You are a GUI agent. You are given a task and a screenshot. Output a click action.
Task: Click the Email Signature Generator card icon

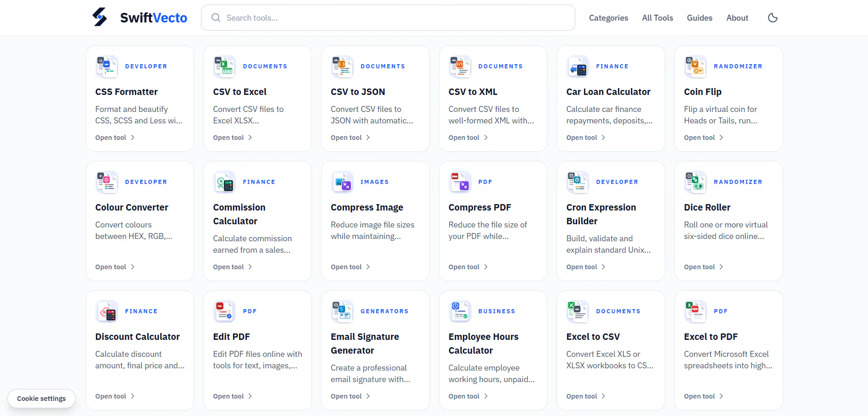(x=342, y=311)
